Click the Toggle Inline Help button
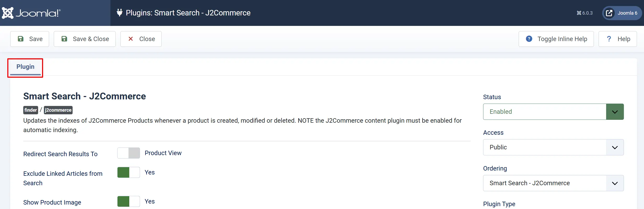Screen dimensions: 644x209 point(556,39)
